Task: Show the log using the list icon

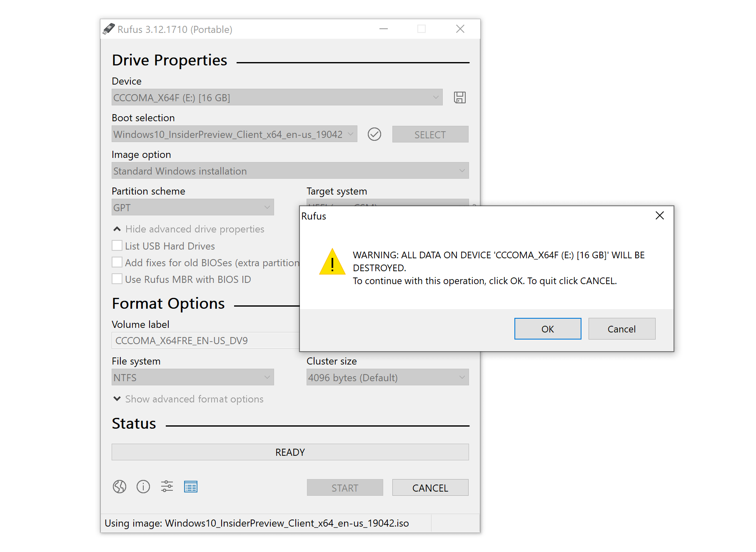Action: click(x=191, y=487)
